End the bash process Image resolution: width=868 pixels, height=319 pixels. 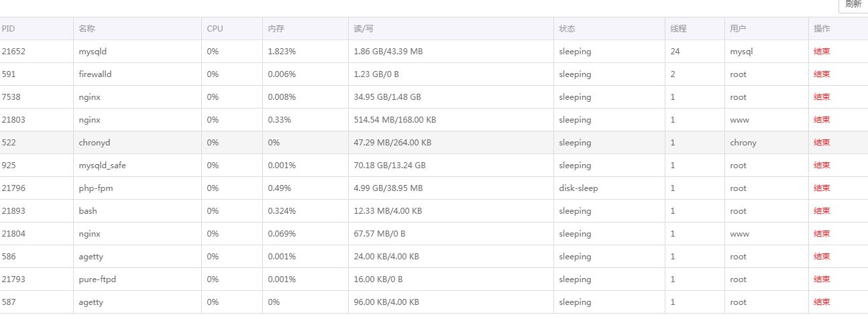click(x=822, y=211)
